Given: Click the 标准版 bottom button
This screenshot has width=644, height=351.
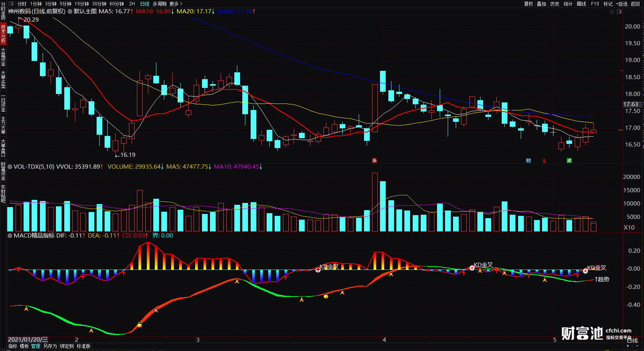Looking at the screenshot, I should [84, 346].
